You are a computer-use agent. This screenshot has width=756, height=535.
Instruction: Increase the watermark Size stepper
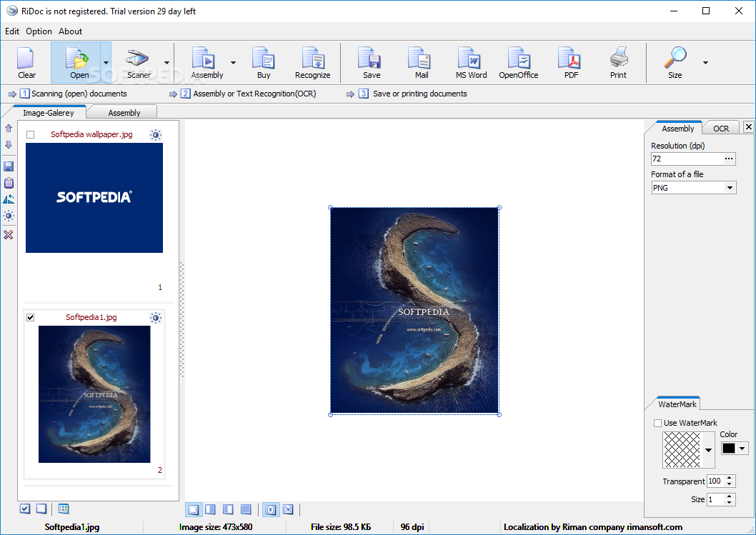pyautogui.click(x=729, y=496)
